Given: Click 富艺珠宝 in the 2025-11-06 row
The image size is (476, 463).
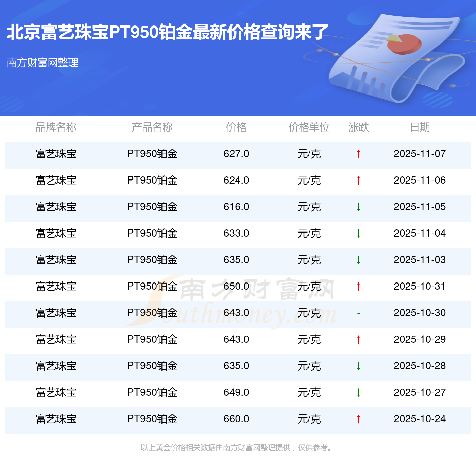Looking at the screenshot, I should click(x=56, y=181).
